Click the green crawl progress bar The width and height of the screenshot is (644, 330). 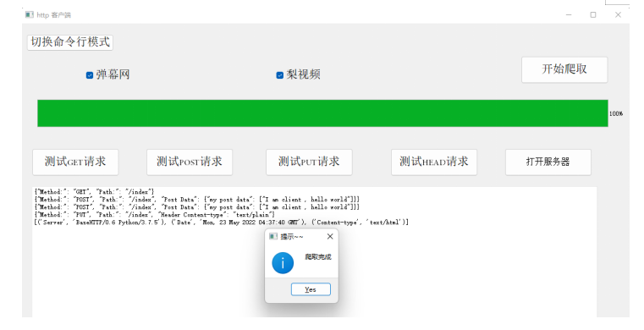click(x=322, y=113)
